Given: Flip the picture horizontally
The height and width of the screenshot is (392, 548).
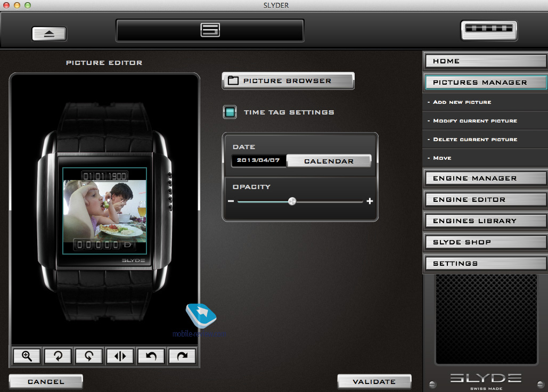Looking at the screenshot, I should point(120,356).
